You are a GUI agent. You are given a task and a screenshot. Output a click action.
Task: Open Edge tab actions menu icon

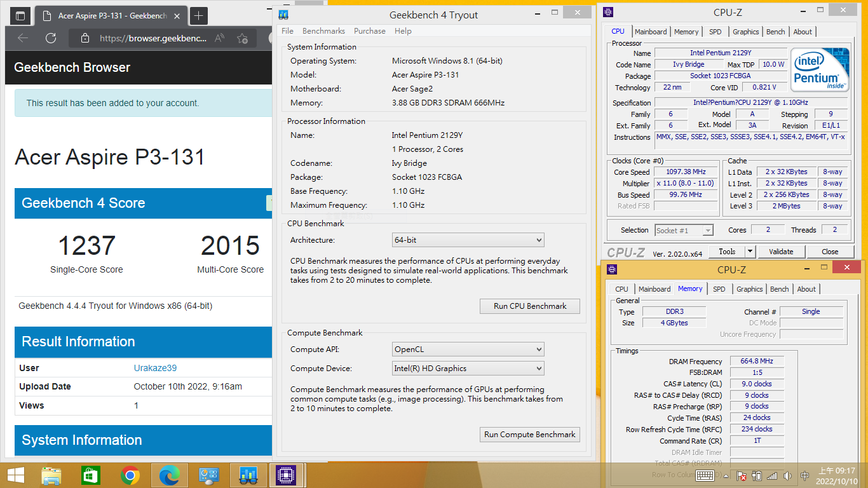(20, 16)
